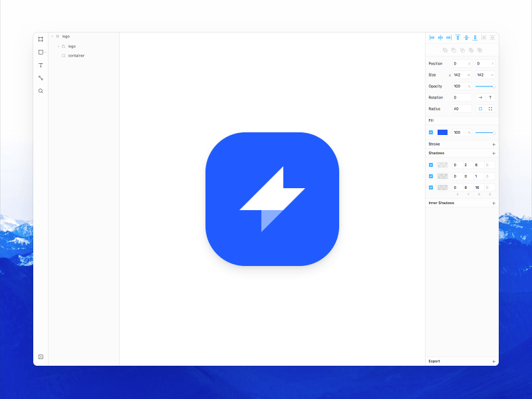Select the Zoom tool
Viewport: 532px width, 399px height.
click(41, 90)
